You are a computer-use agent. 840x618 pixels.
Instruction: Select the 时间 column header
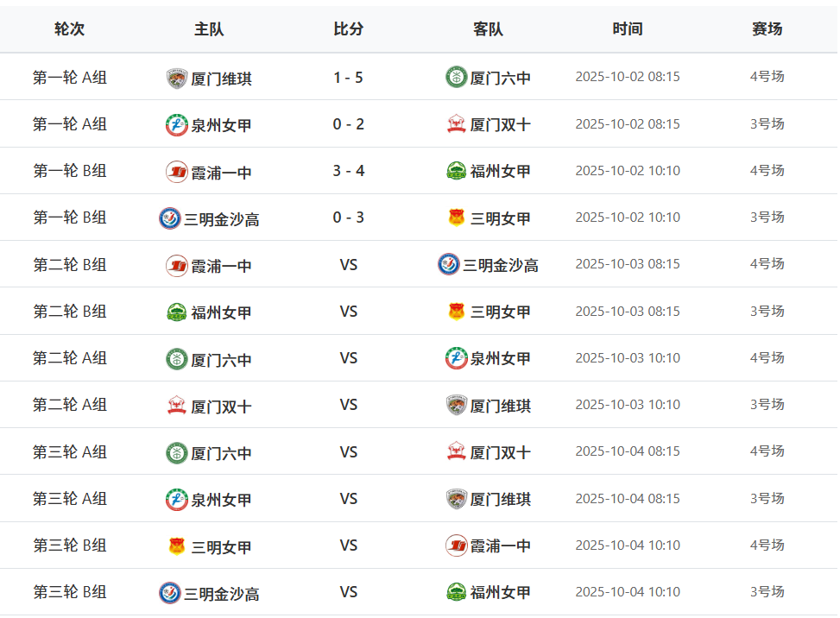tap(628, 28)
